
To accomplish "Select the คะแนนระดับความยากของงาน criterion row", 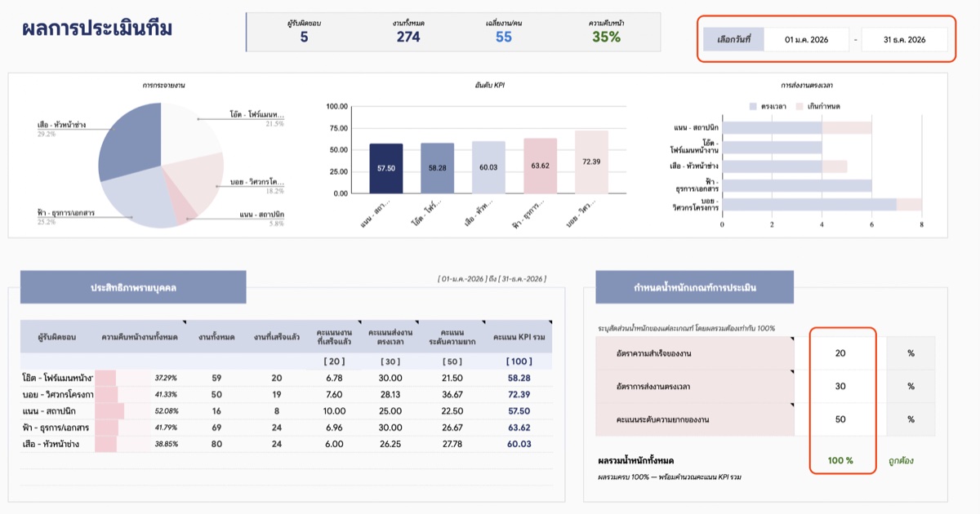I will (695, 419).
